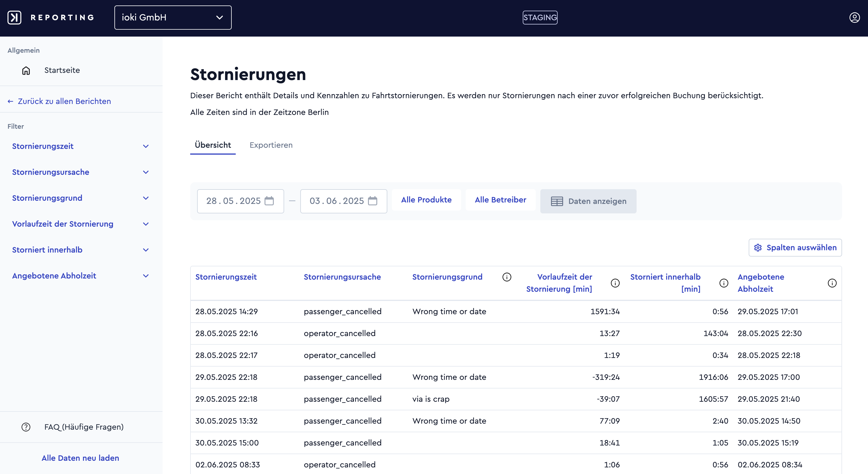Open the user account profile icon
The width and height of the screenshot is (868, 474).
pyautogui.click(x=854, y=18)
